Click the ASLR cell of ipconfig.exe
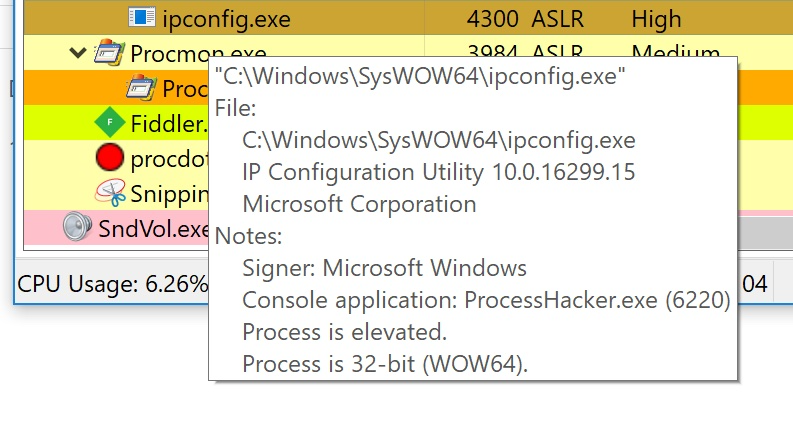This screenshot has width=793, height=434. pos(557,19)
